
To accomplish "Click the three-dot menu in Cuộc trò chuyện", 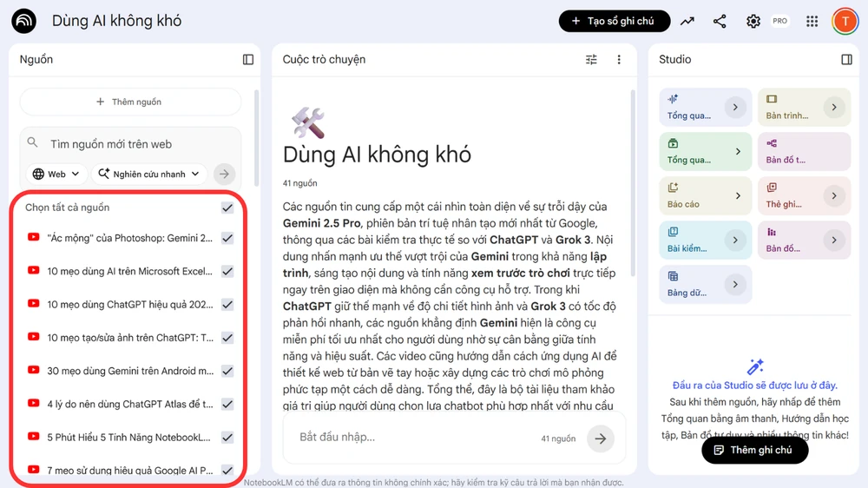I will click(x=619, y=60).
